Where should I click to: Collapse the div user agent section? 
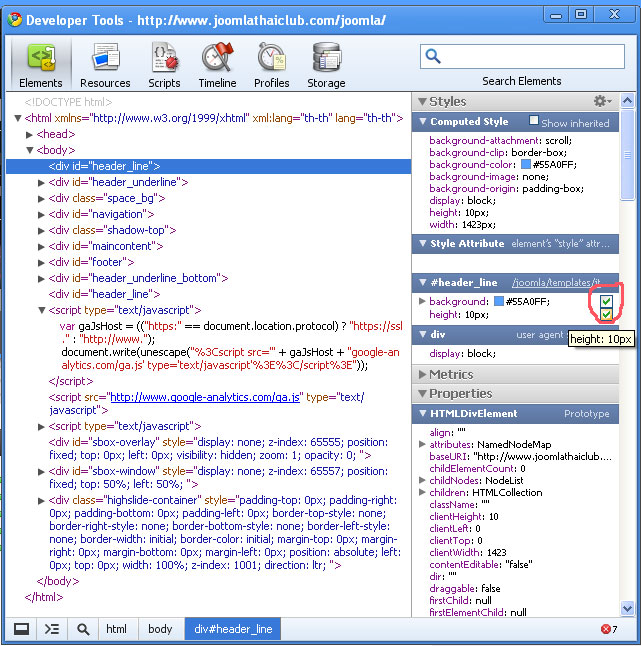click(423, 334)
